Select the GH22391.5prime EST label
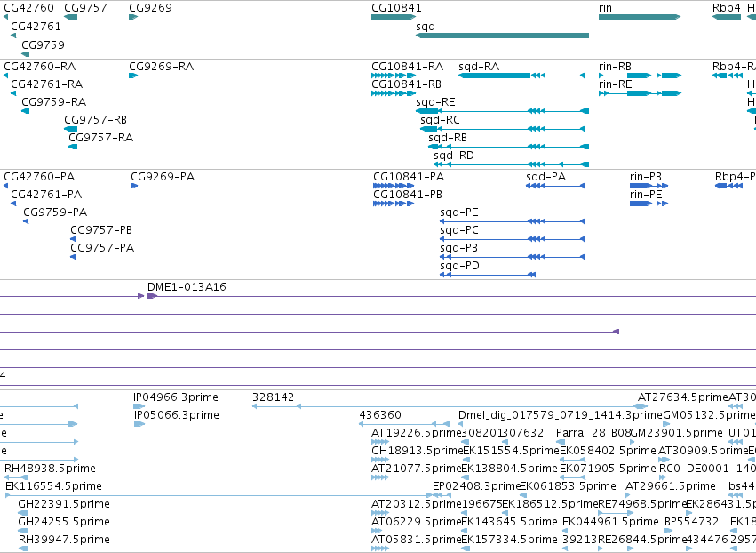 click(64, 504)
